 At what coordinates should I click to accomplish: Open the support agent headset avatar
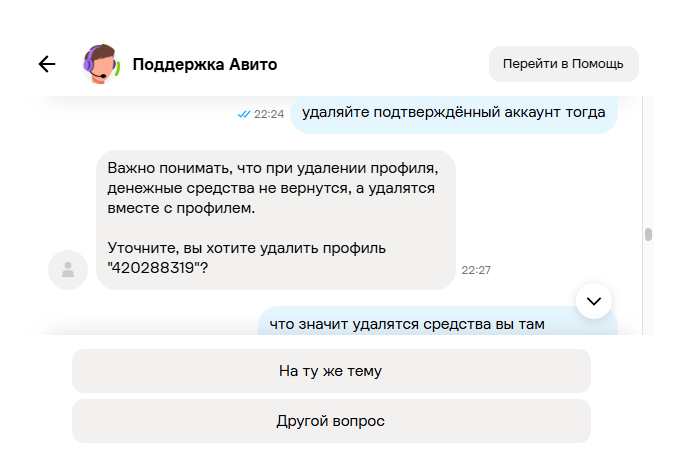(101, 64)
